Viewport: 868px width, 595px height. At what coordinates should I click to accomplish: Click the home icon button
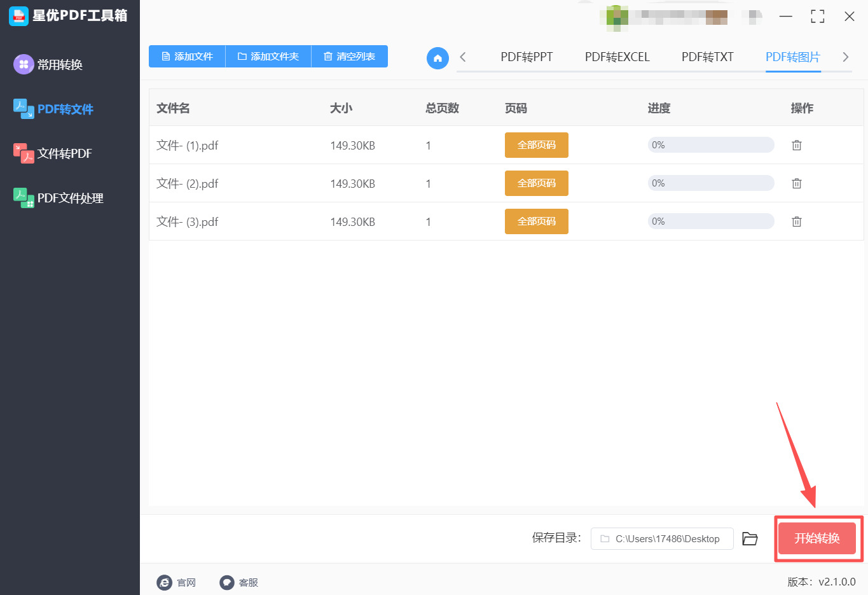pyautogui.click(x=437, y=58)
